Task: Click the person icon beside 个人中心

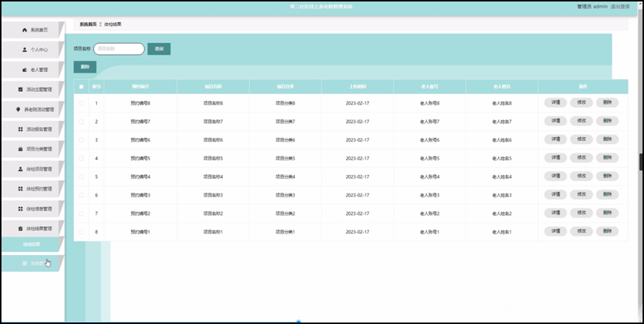Action: (x=24, y=50)
